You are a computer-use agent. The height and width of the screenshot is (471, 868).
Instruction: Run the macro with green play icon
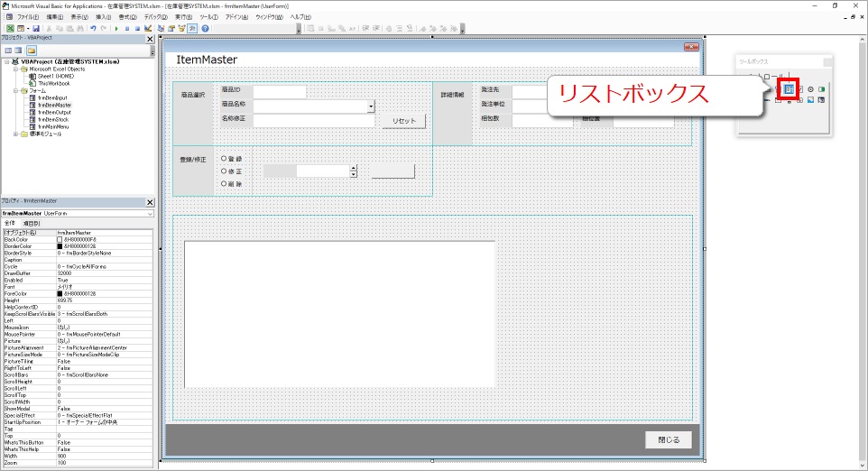point(116,28)
